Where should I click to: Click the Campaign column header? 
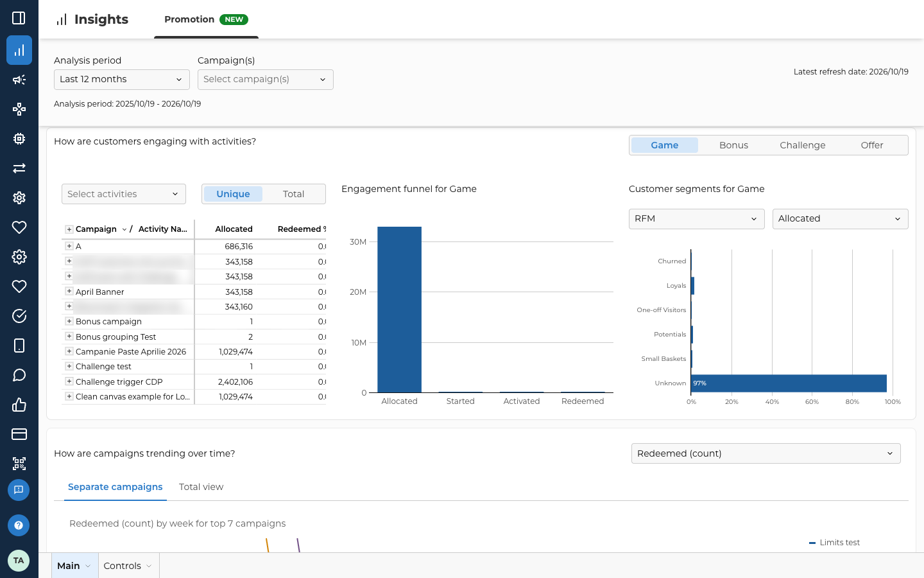coord(96,229)
